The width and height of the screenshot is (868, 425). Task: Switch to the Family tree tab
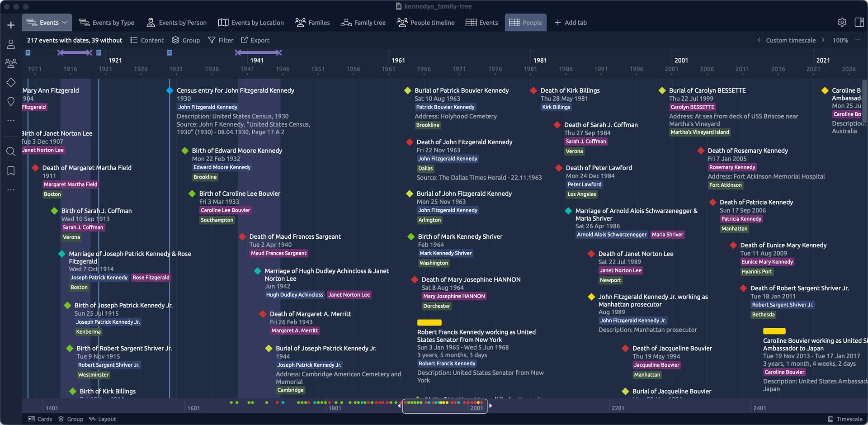pos(363,23)
